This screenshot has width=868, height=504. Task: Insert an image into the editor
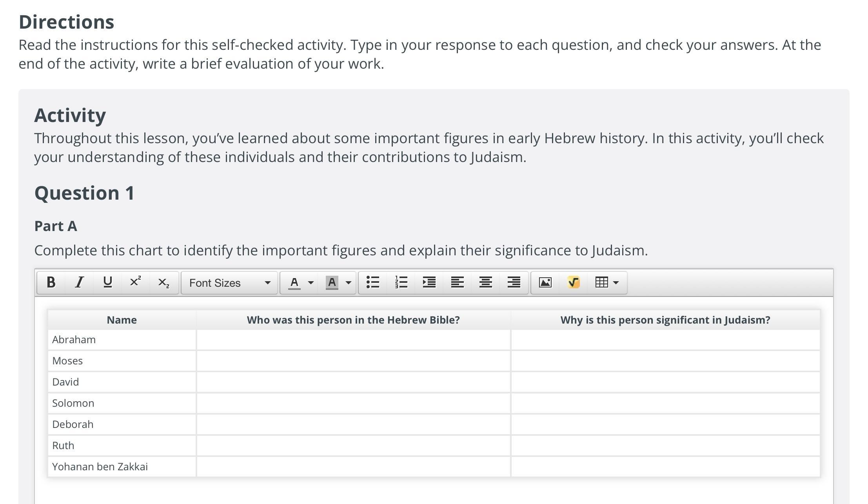[545, 282]
